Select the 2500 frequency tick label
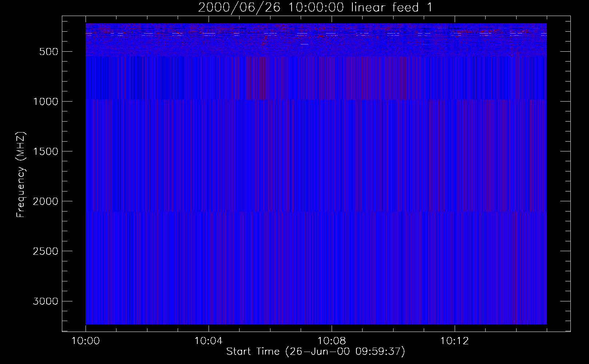Viewport: 589px width, 364px height. pos(46,251)
